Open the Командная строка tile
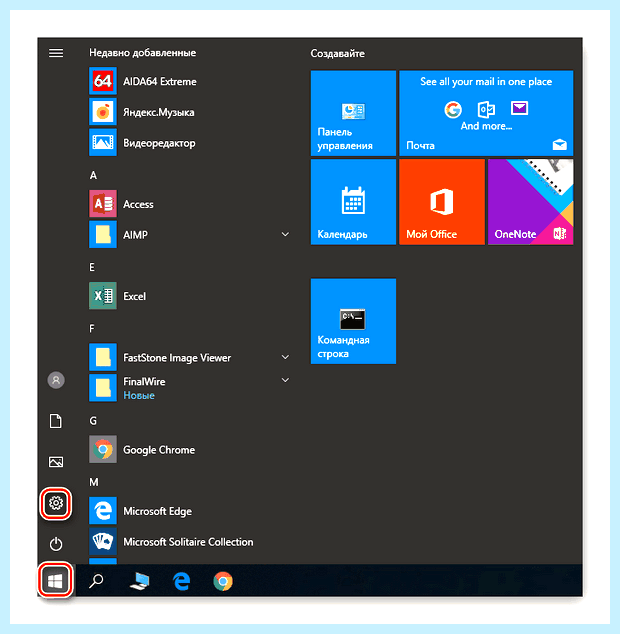This screenshot has width=620, height=634. (x=353, y=321)
